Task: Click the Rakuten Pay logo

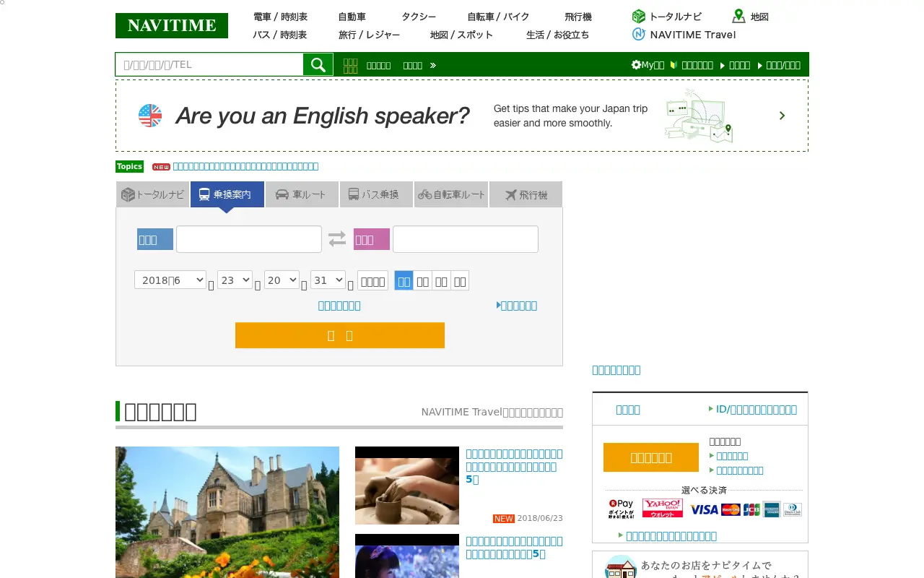Action: click(x=621, y=509)
